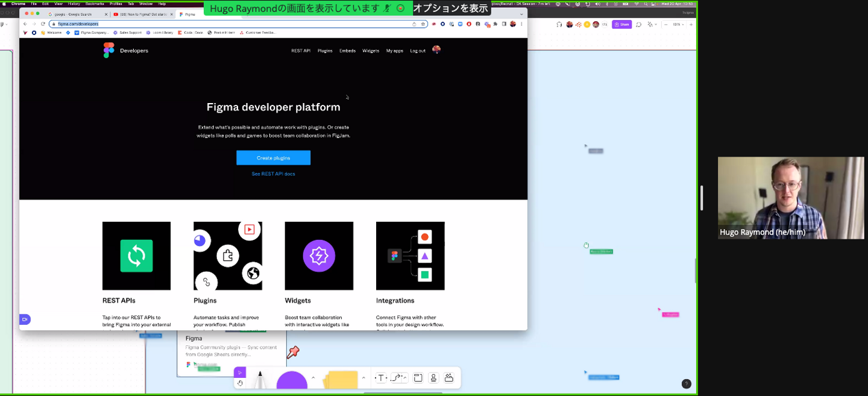The height and width of the screenshot is (396, 868).
Task: Open Bookmarks in the Chrome menu bar
Action: click(x=95, y=4)
